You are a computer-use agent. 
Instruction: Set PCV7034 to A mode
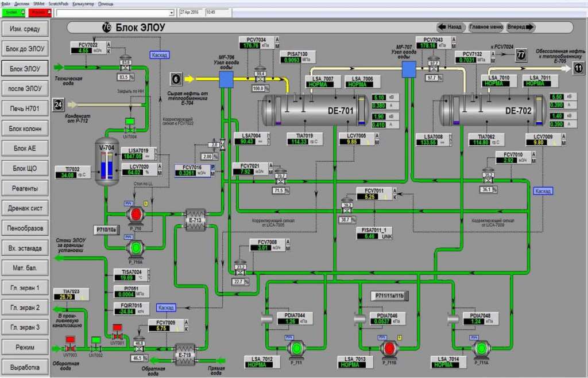[x=277, y=40]
